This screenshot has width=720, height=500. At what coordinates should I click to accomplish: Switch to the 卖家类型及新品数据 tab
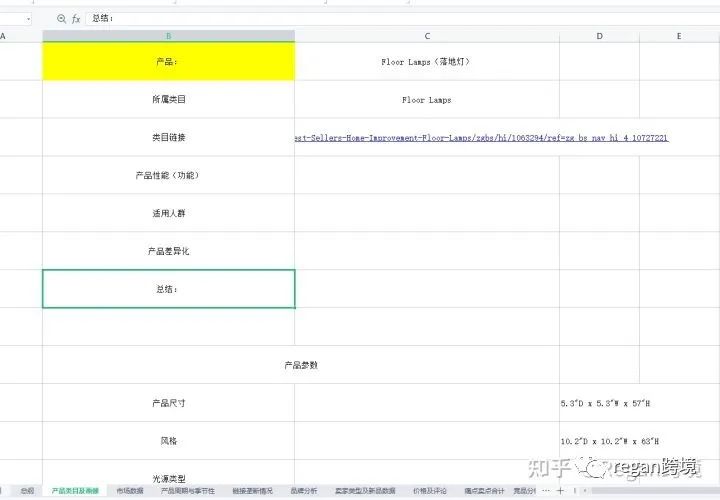(365, 491)
